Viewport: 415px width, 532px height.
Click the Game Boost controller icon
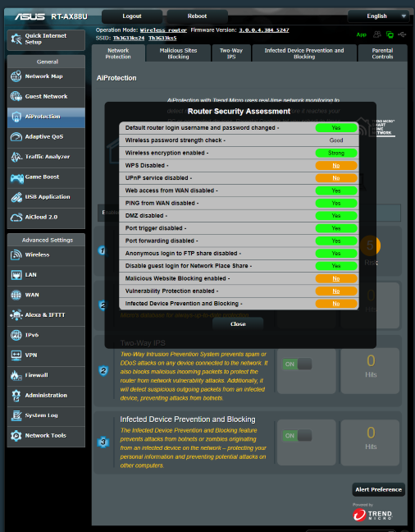point(16,177)
